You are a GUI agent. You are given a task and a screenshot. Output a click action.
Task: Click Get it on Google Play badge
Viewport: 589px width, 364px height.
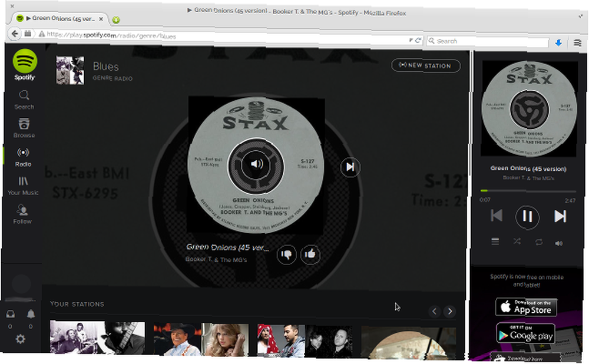[x=525, y=333]
